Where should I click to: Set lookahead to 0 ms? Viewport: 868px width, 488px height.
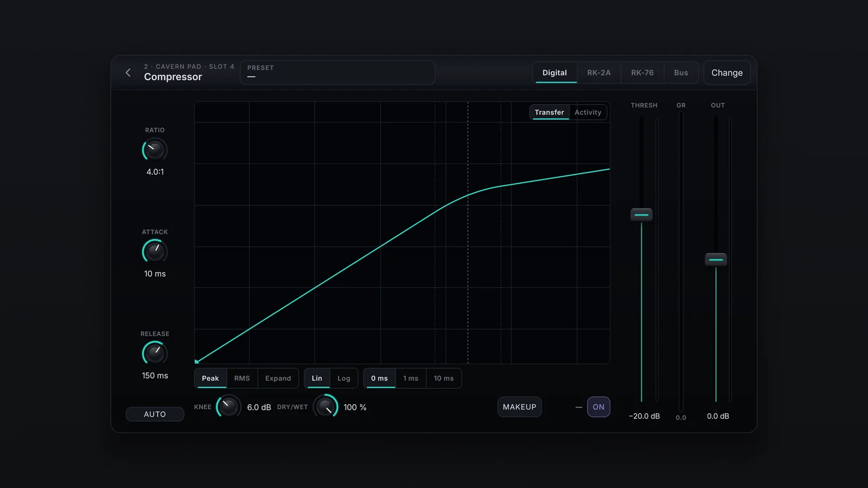[x=379, y=378]
